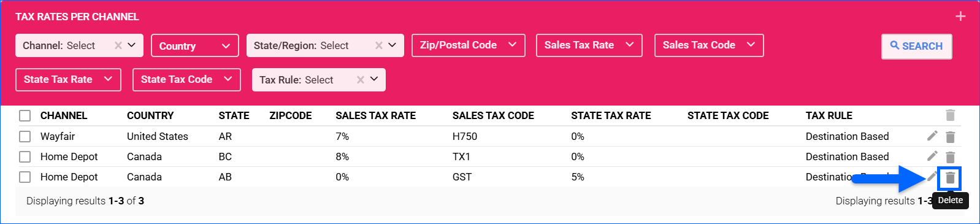Viewport: 980px width, 224px height.
Task: Clear the State/Region filter with X
Action: point(379,45)
